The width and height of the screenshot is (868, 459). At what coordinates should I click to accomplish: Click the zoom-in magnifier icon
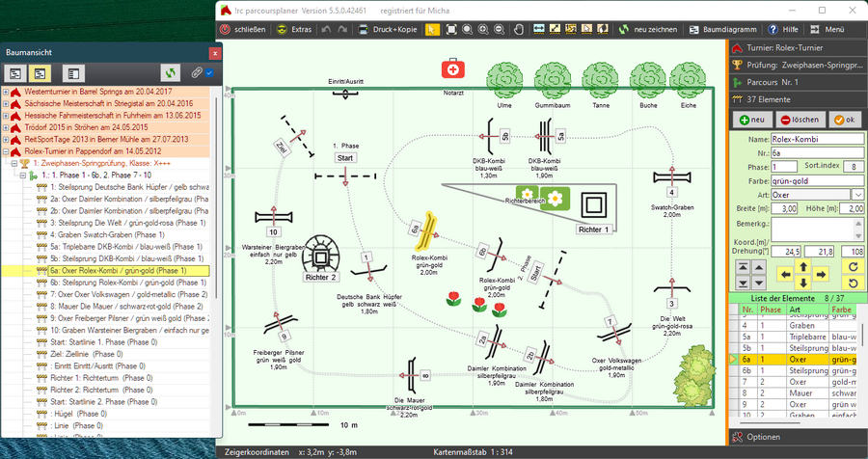click(x=483, y=29)
